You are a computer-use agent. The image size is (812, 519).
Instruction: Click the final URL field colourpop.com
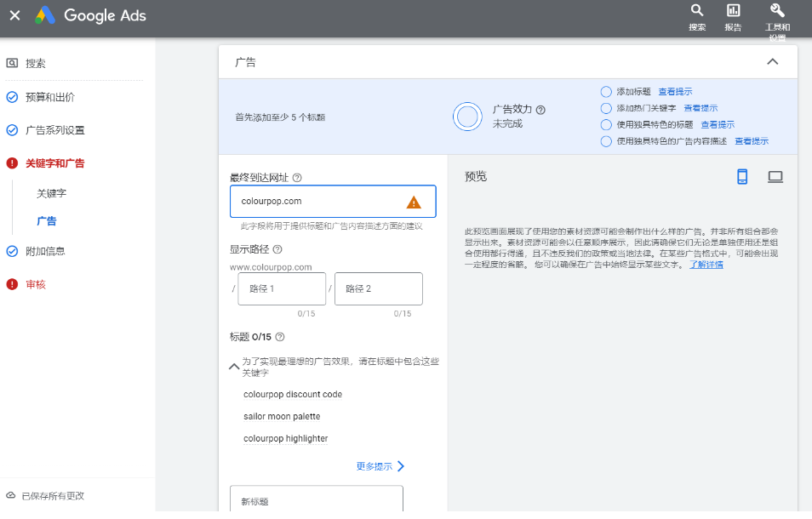(x=333, y=202)
